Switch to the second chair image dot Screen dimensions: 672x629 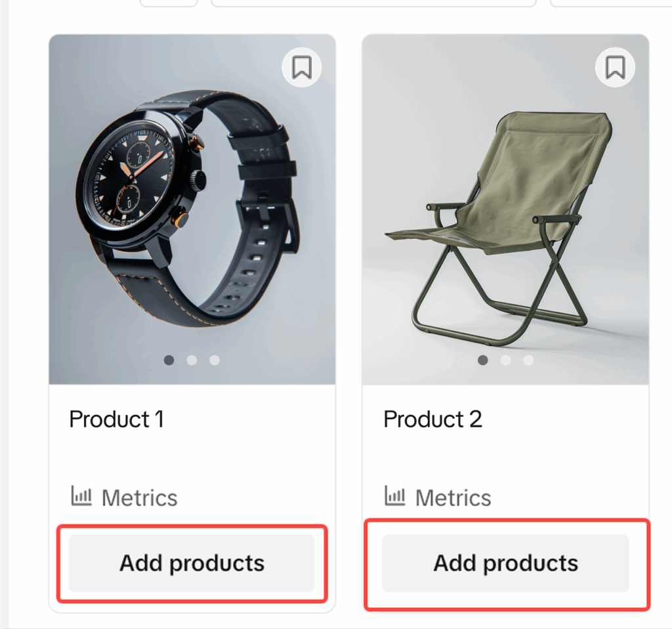[x=505, y=360]
